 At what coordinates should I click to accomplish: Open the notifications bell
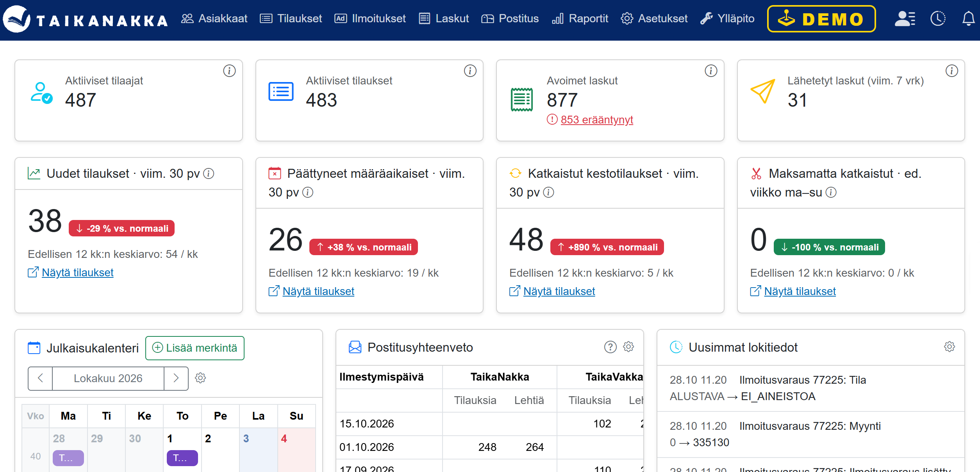(x=968, y=19)
